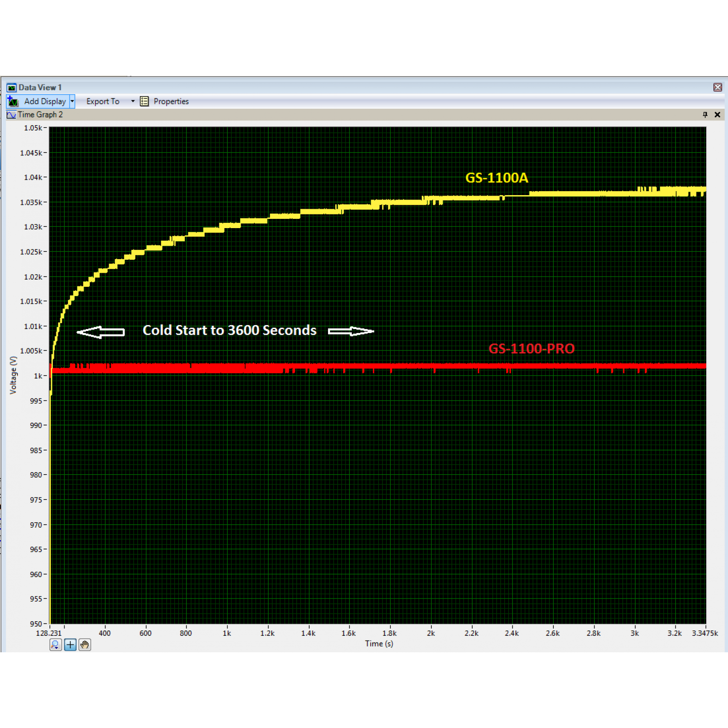Click the 3.3475k X-axis end value
Screen dimensions: 728x728
[x=705, y=633]
